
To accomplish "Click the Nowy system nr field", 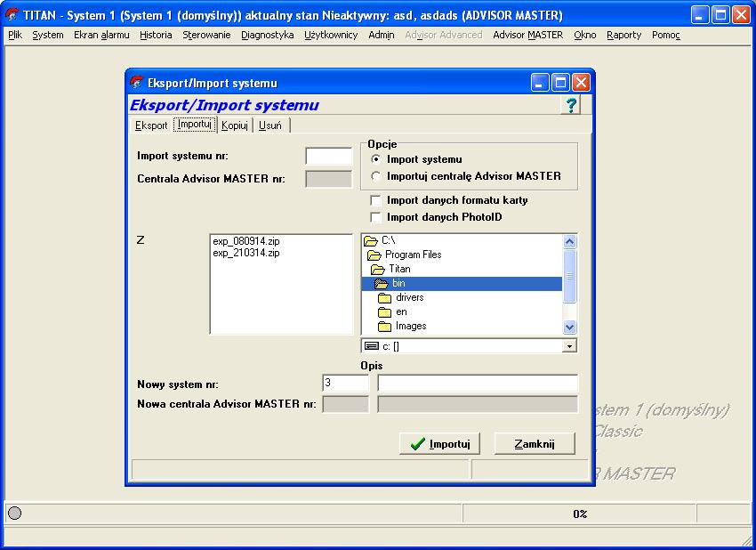I will [345, 383].
